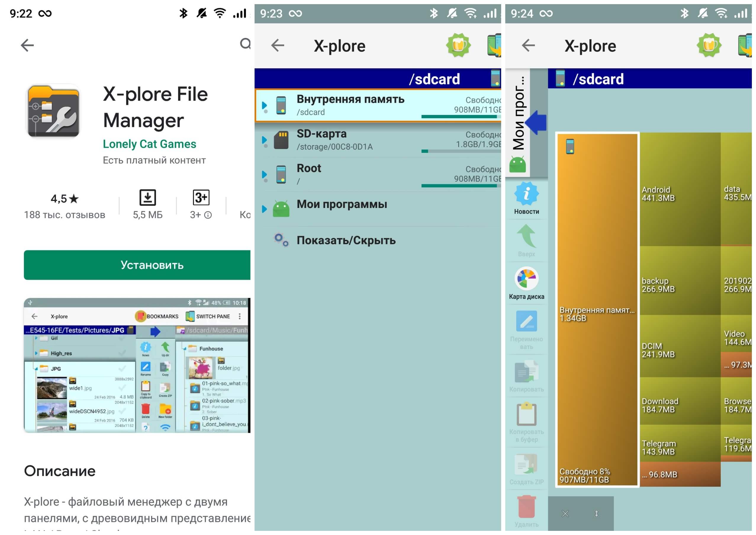Tap the gears icon beside Показать/Скрыть
This screenshot has width=756, height=535.
[282, 240]
